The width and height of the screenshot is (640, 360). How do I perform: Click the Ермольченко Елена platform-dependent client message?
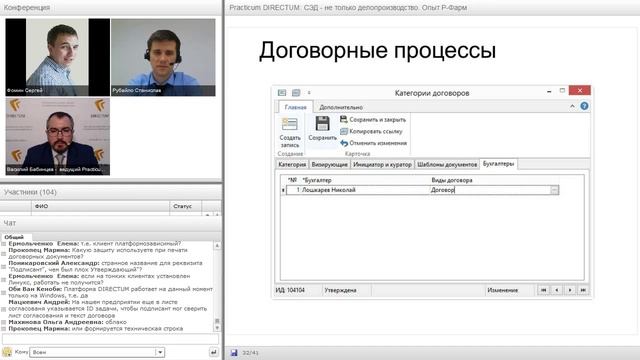(x=95, y=243)
